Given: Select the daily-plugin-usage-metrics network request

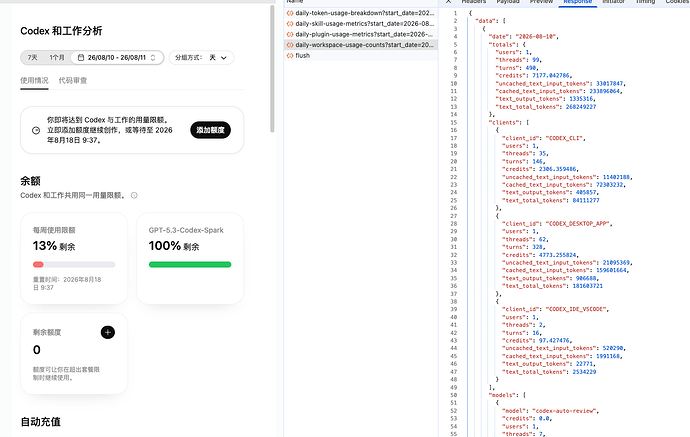Looking at the screenshot, I should pos(361,34).
